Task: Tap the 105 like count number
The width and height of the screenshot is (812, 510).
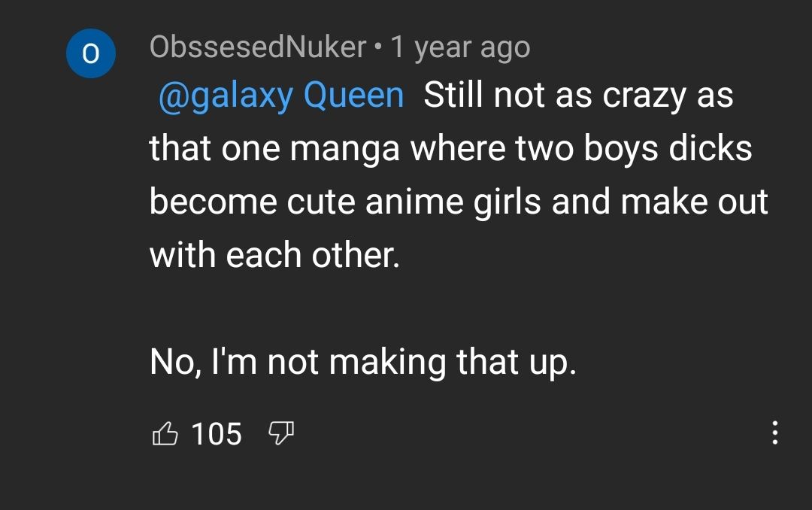Action: point(217,433)
